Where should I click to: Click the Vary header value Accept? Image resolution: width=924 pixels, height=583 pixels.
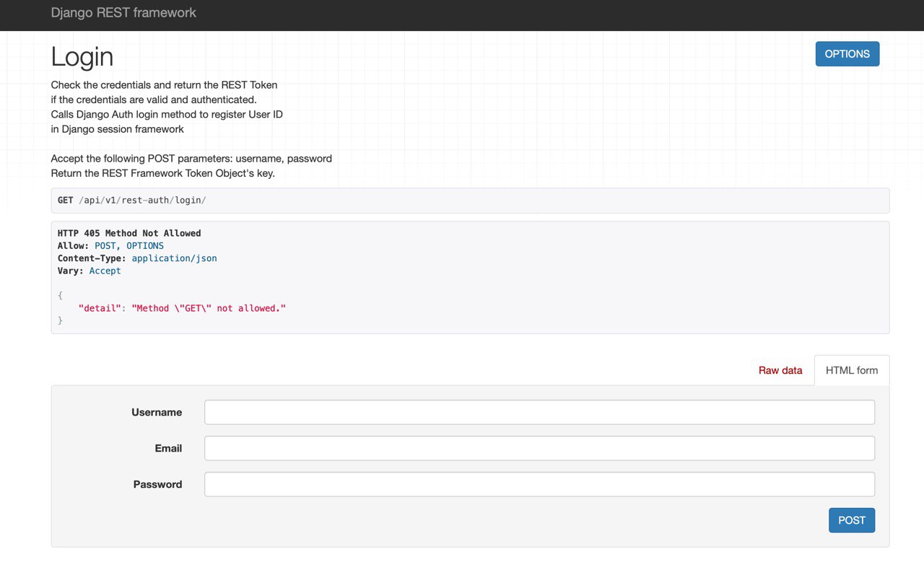click(x=105, y=271)
